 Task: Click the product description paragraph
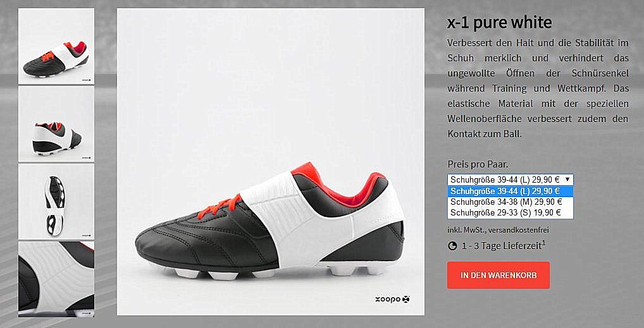click(x=538, y=88)
